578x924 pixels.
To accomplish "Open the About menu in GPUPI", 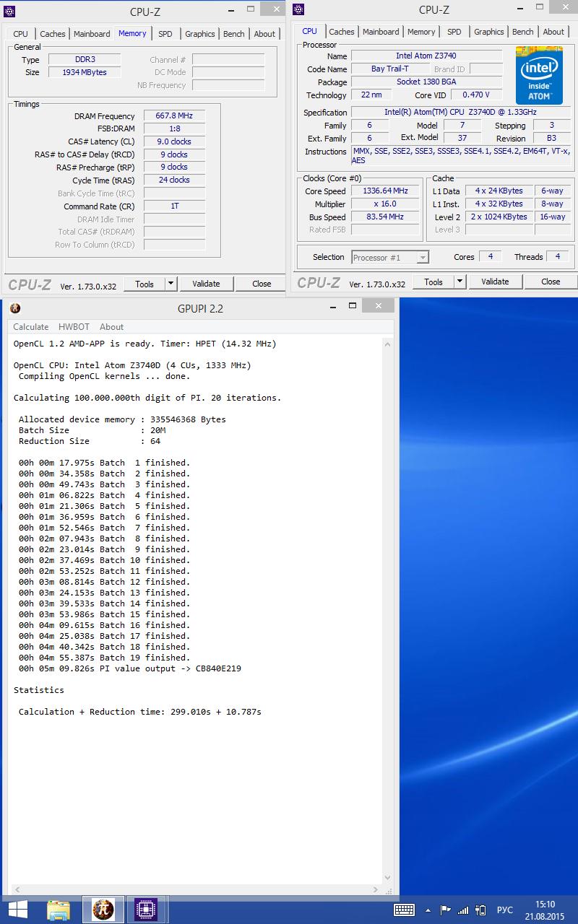I will pyautogui.click(x=111, y=327).
